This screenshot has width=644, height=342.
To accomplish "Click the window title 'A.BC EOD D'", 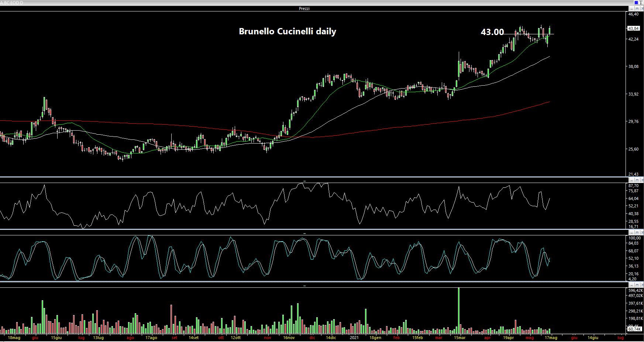I will click(x=11, y=3).
